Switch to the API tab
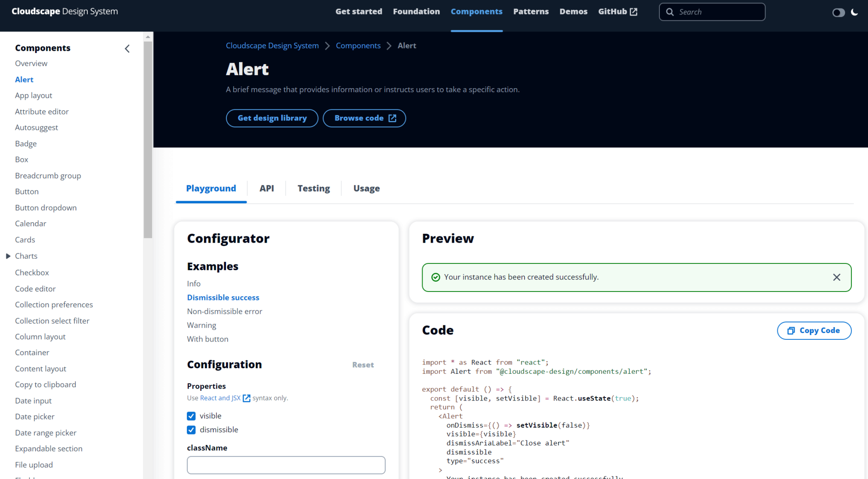The image size is (868, 479). tap(267, 188)
